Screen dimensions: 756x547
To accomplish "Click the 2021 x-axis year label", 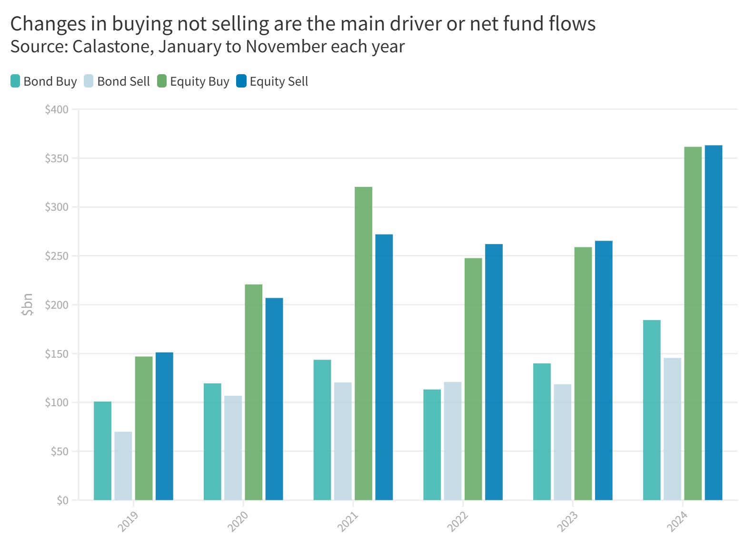I will click(348, 521).
